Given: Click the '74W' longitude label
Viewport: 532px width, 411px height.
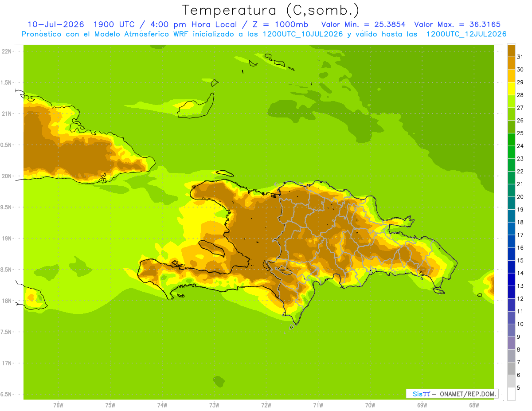Looking at the screenshot, I should pos(162,405).
